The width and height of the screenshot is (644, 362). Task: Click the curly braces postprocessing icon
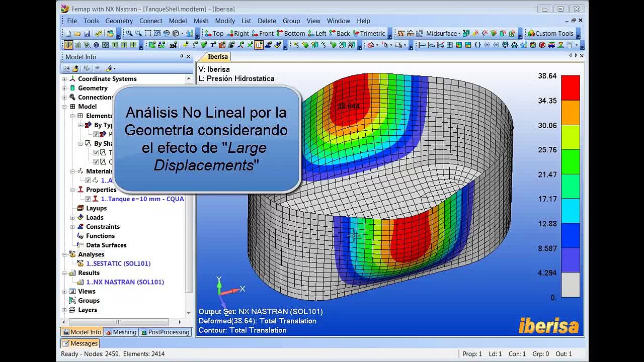tap(477, 45)
